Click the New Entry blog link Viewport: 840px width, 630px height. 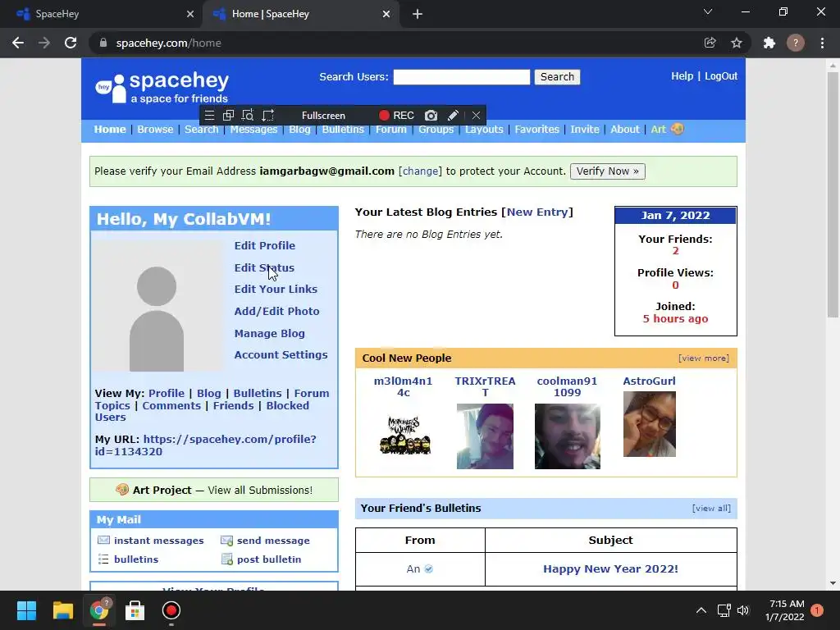point(537,212)
